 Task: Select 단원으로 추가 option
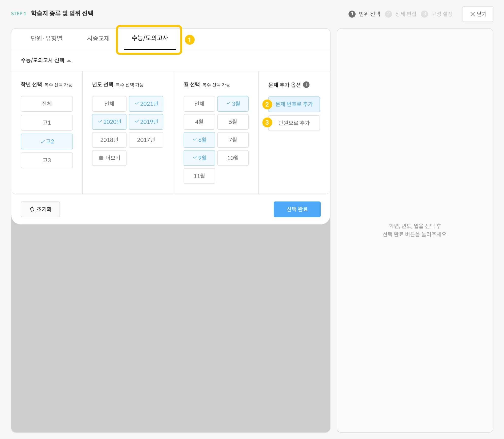click(294, 123)
